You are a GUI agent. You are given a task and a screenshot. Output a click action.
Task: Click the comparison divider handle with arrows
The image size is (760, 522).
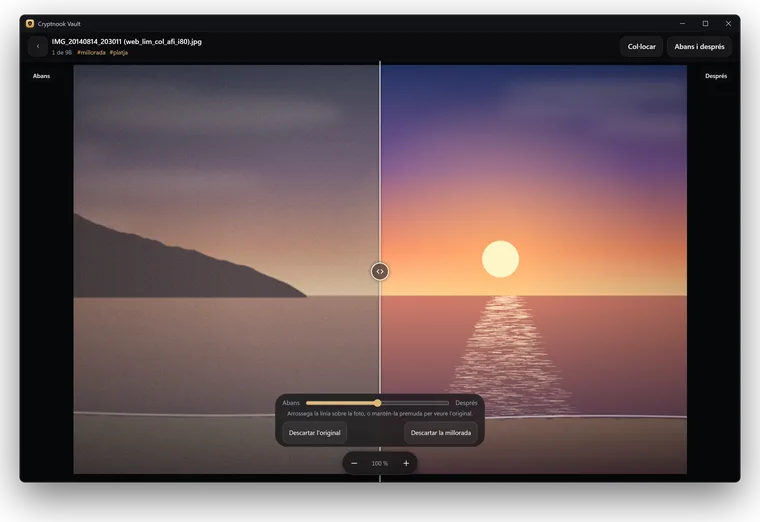pyautogui.click(x=380, y=271)
